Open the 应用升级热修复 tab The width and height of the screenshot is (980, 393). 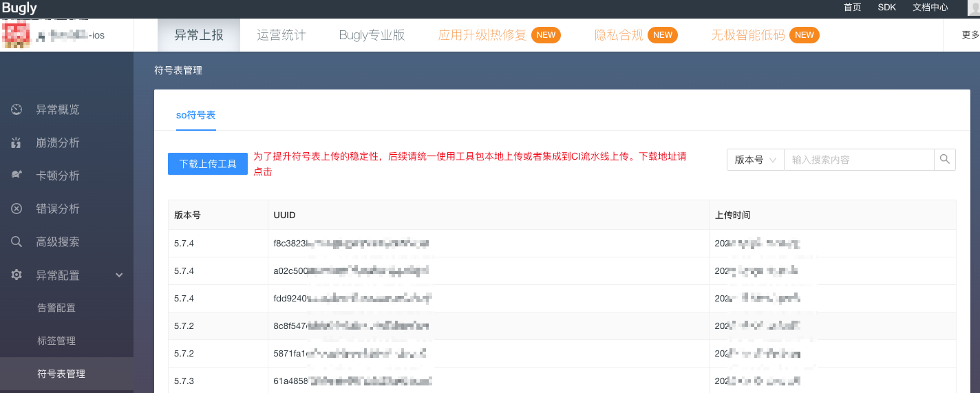[482, 35]
